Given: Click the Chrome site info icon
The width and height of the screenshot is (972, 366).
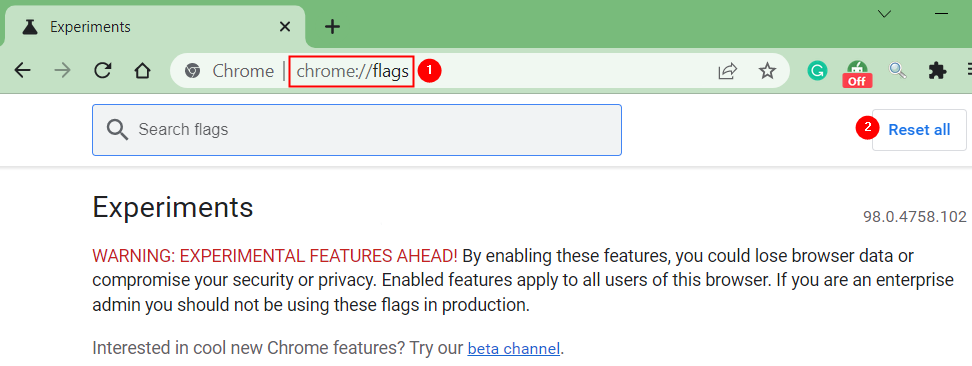Looking at the screenshot, I should [x=192, y=71].
